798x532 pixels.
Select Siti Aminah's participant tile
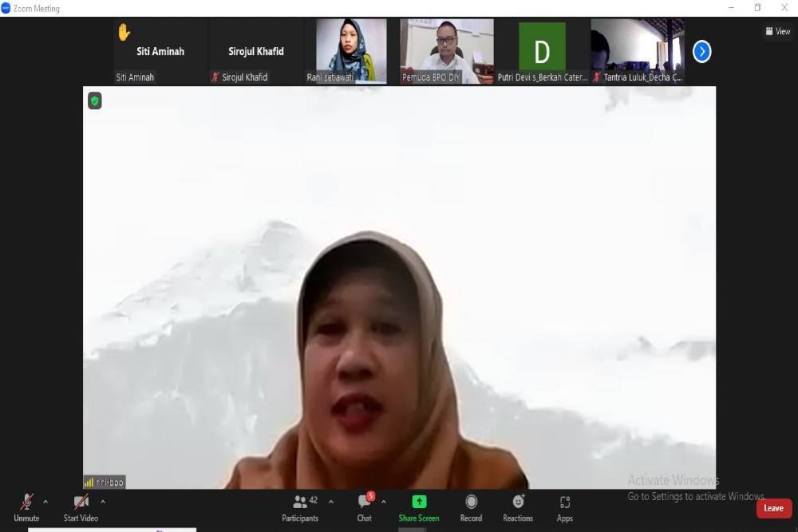(x=160, y=51)
